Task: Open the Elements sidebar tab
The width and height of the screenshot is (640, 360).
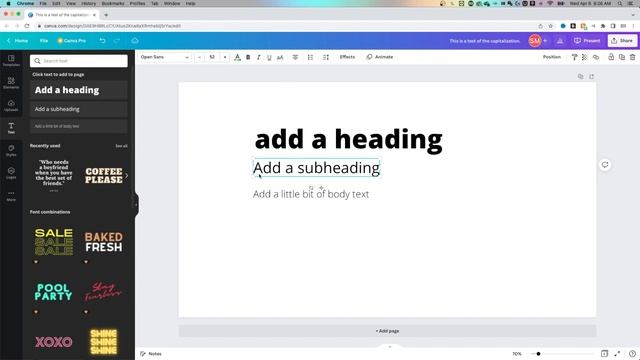Action: click(x=11, y=83)
